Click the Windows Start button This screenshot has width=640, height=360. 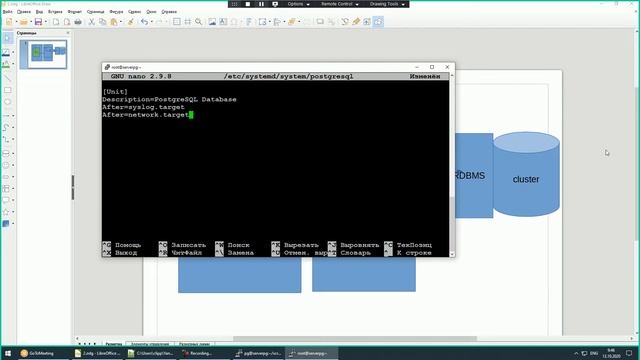(x=7, y=353)
